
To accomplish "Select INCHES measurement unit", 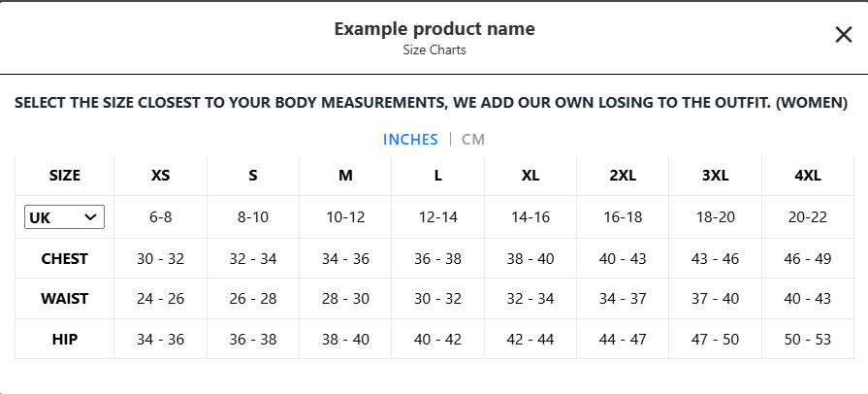I will coord(410,140).
